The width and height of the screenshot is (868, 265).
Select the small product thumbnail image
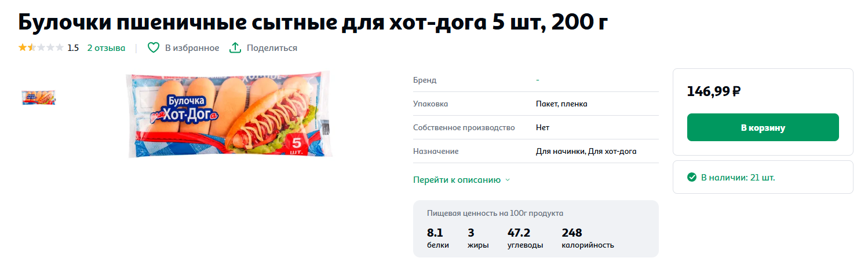(38, 97)
